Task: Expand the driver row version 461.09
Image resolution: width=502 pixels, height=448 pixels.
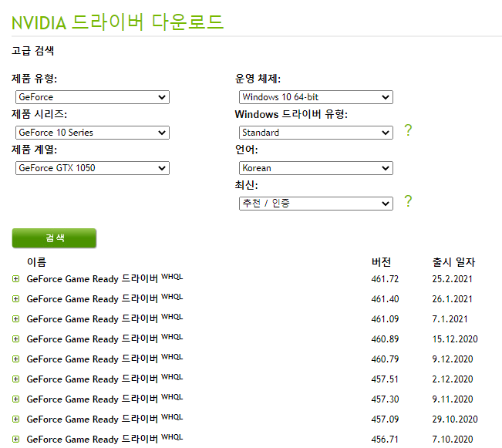Action: pyautogui.click(x=15, y=319)
